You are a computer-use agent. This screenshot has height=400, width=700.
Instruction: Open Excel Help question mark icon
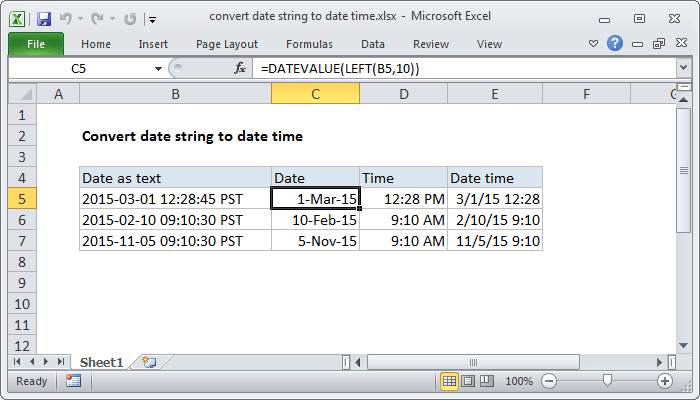pos(615,44)
